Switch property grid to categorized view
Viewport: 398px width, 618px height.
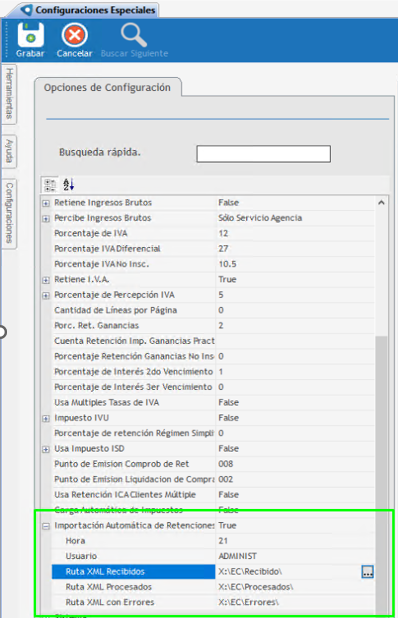pos(50,184)
